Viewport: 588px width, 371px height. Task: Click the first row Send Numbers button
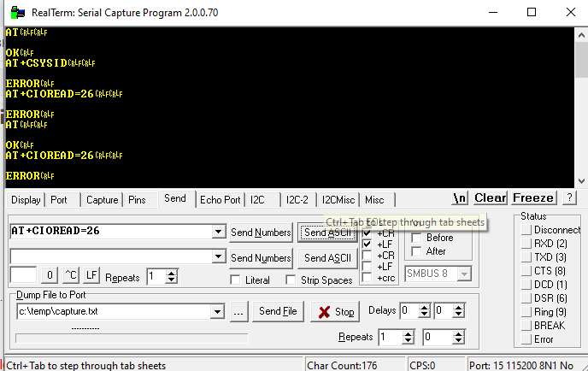tap(261, 233)
